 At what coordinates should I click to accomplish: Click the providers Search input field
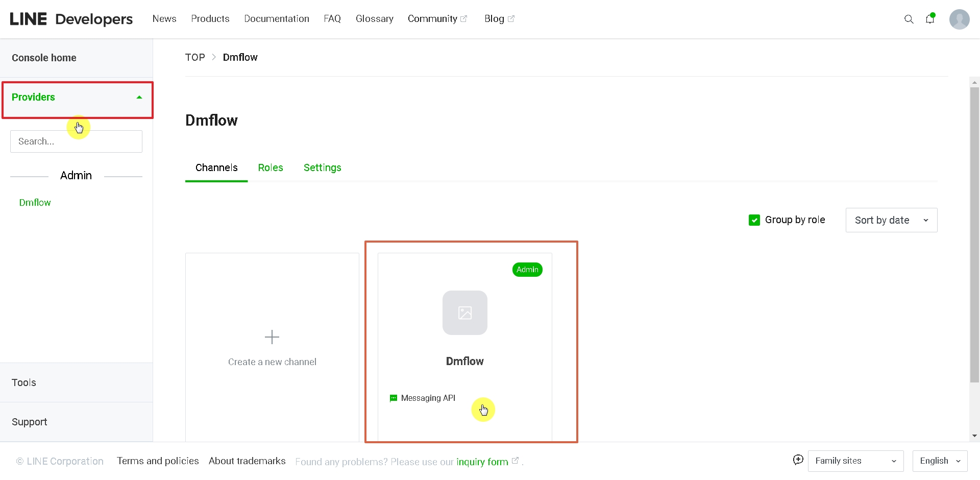point(76,141)
